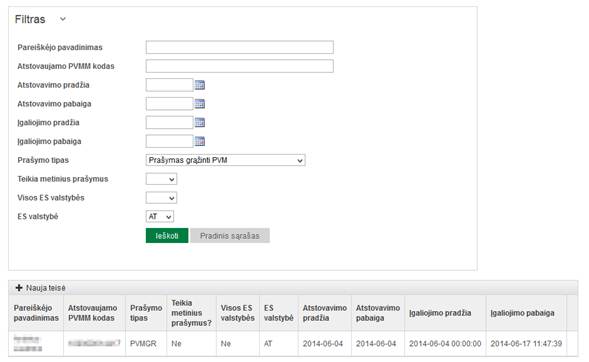The width and height of the screenshot is (589, 362).
Task: Open calendar for Įgaliojimo pabaiga
Action: click(x=200, y=142)
